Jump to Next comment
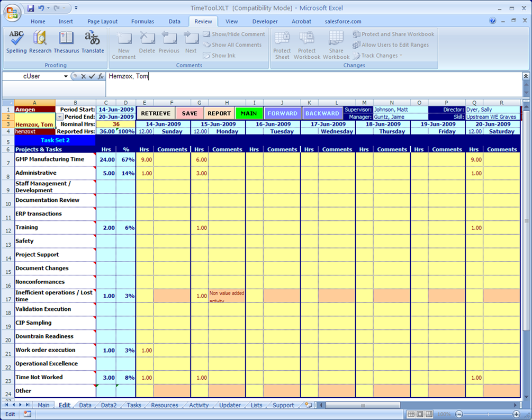 pyautogui.click(x=191, y=42)
